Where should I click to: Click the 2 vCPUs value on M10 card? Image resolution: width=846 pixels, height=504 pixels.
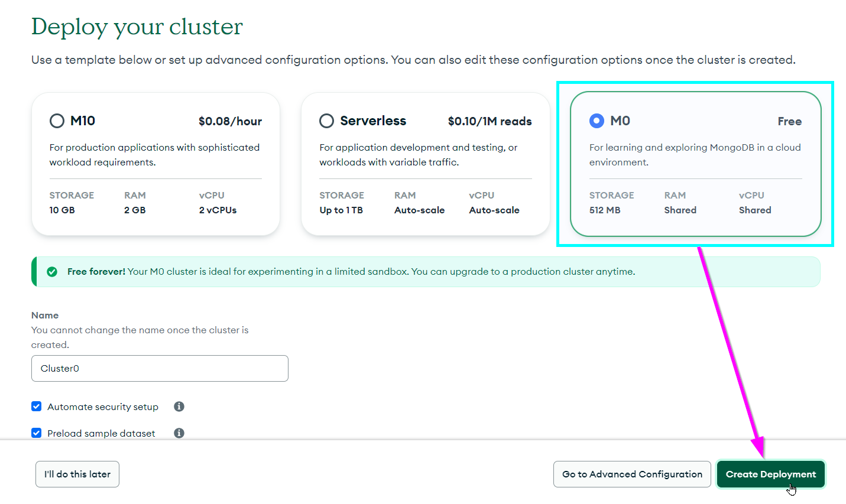click(218, 210)
